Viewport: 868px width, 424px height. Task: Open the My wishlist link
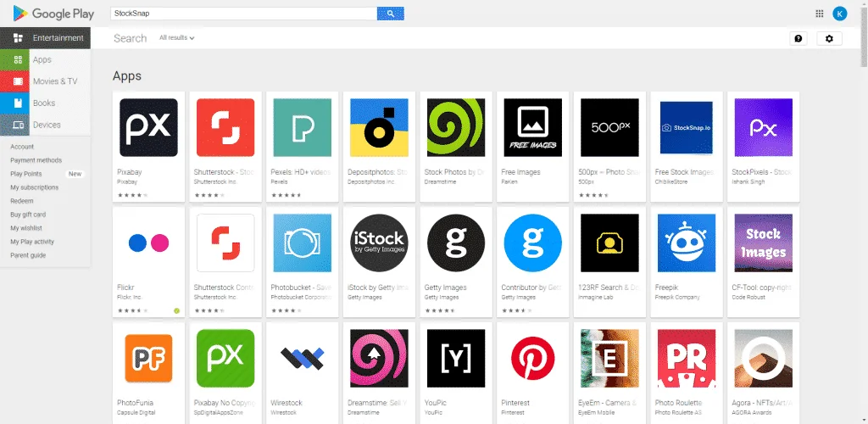[x=26, y=228]
